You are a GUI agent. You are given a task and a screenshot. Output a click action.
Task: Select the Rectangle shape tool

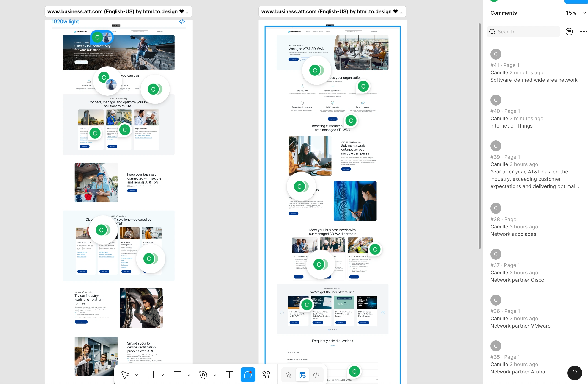177,375
